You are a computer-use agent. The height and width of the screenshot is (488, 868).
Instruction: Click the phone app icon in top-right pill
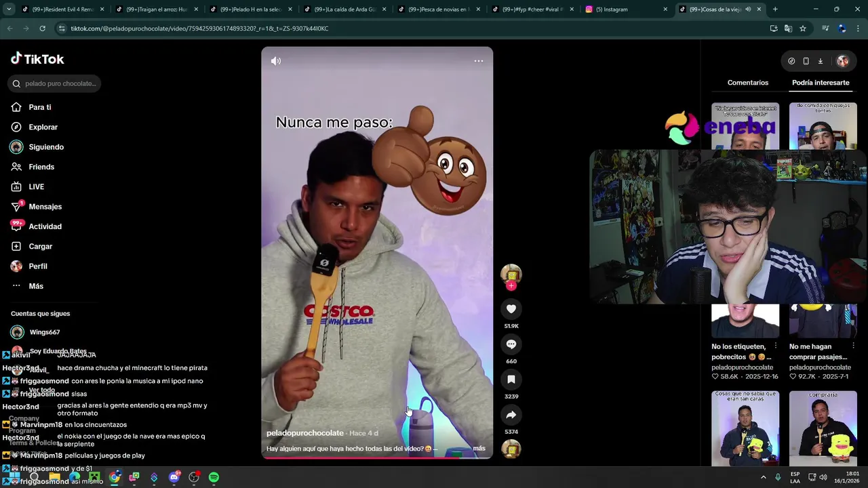pos(806,61)
